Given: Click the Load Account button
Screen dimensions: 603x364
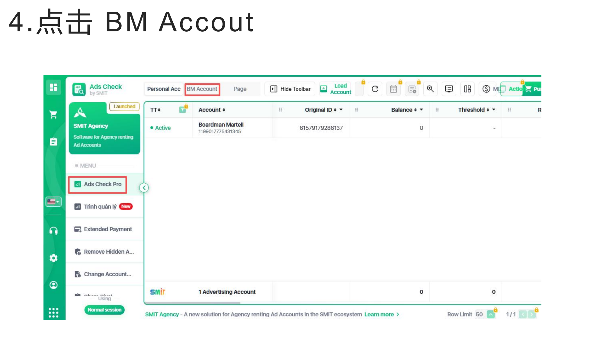Looking at the screenshot, I should 335,89.
